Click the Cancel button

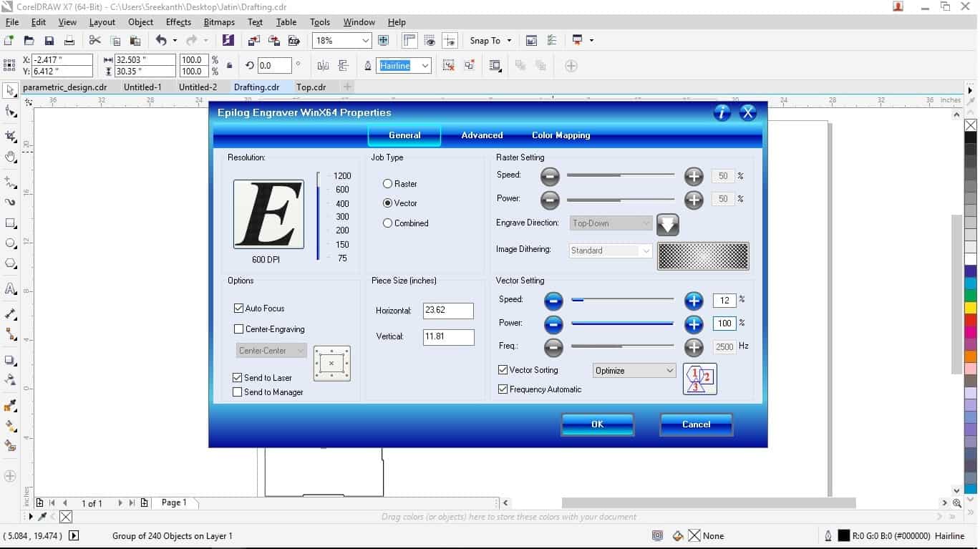tap(696, 424)
